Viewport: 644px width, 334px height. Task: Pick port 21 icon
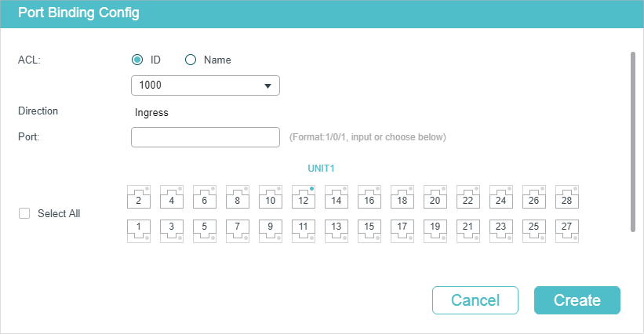[x=468, y=229]
